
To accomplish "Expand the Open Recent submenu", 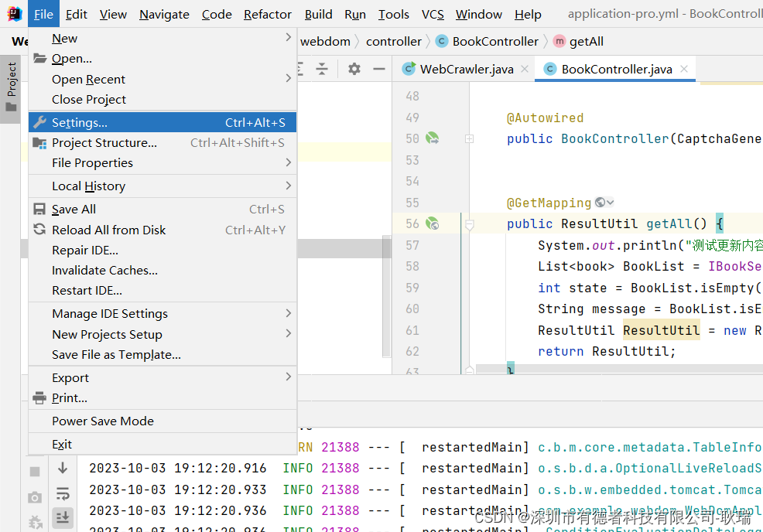I will pos(155,78).
